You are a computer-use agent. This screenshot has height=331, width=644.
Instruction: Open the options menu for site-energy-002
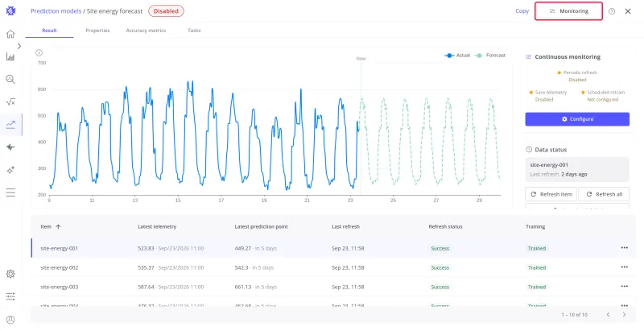pyautogui.click(x=625, y=267)
